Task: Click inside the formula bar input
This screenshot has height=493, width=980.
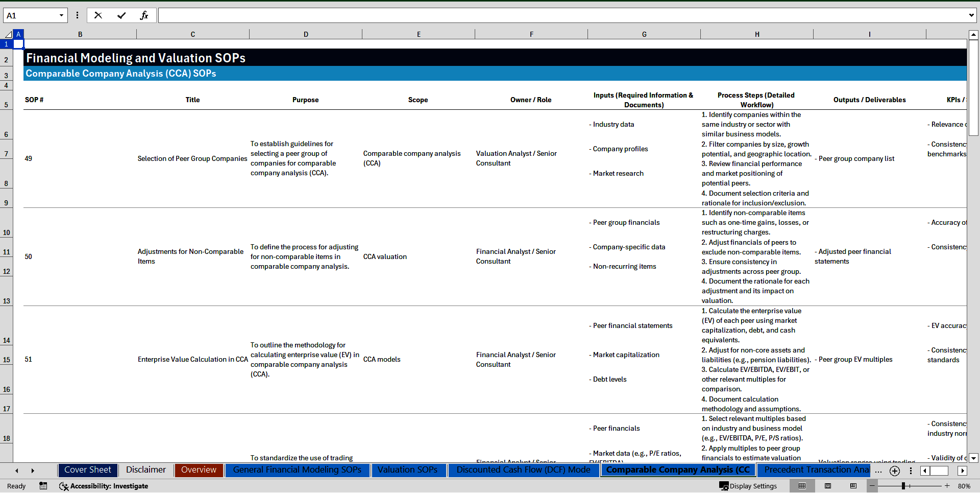Action: pyautogui.click(x=561, y=15)
